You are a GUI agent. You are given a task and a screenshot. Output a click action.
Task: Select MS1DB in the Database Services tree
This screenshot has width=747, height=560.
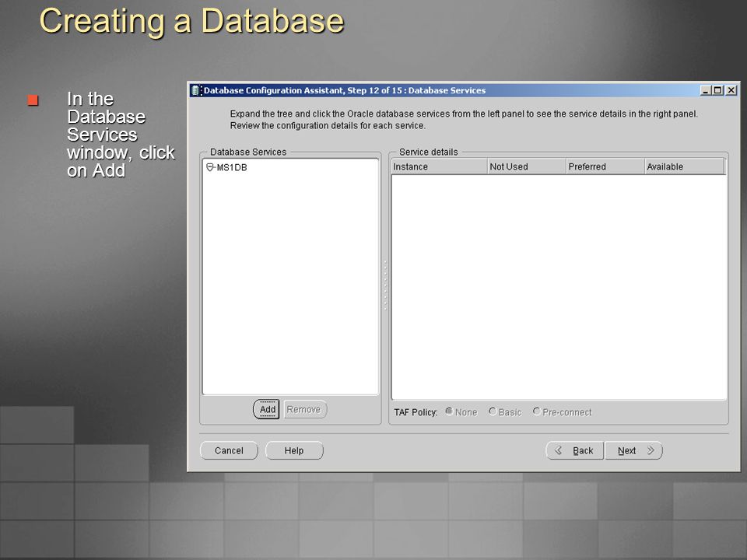(x=232, y=168)
